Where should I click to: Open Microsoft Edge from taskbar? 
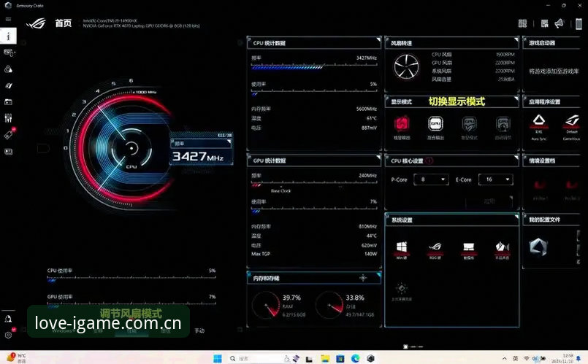click(x=355, y=358)
